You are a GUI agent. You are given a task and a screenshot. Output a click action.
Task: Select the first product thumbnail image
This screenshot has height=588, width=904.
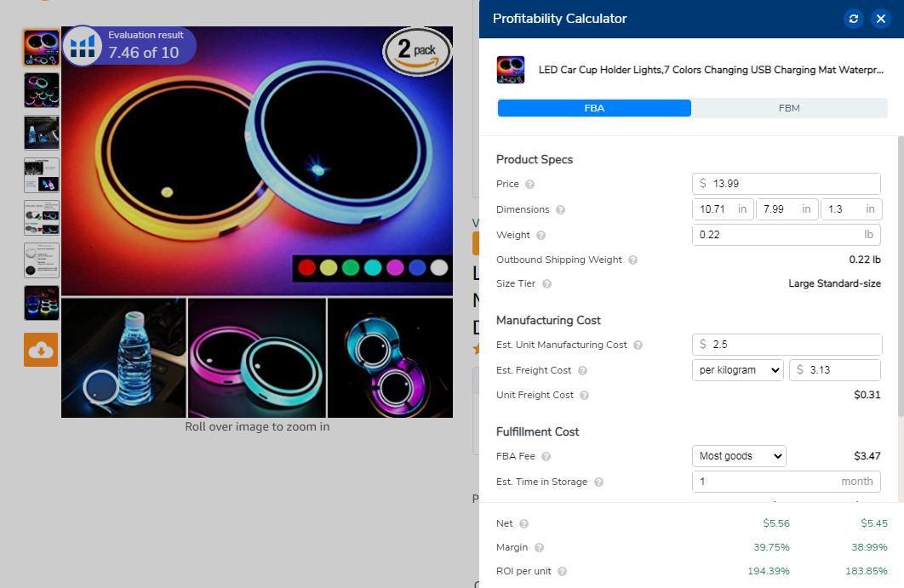click(41, 48)
